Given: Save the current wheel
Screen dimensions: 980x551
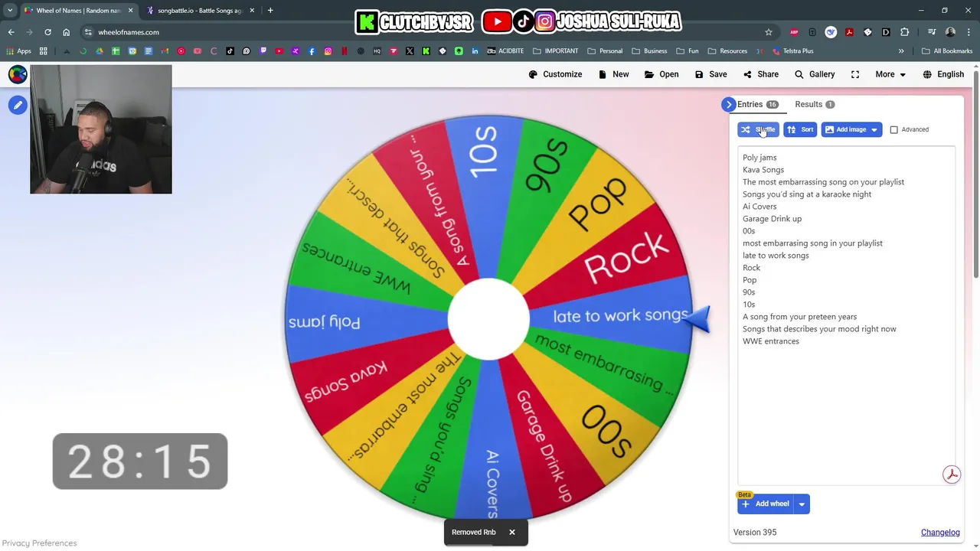Looking at the screenshot, I should (x=710, y=74).
